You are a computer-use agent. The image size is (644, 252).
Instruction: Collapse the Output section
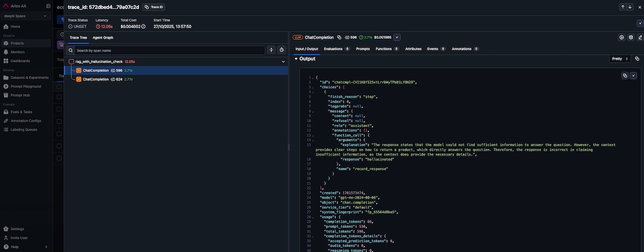(x=296, y=59)
